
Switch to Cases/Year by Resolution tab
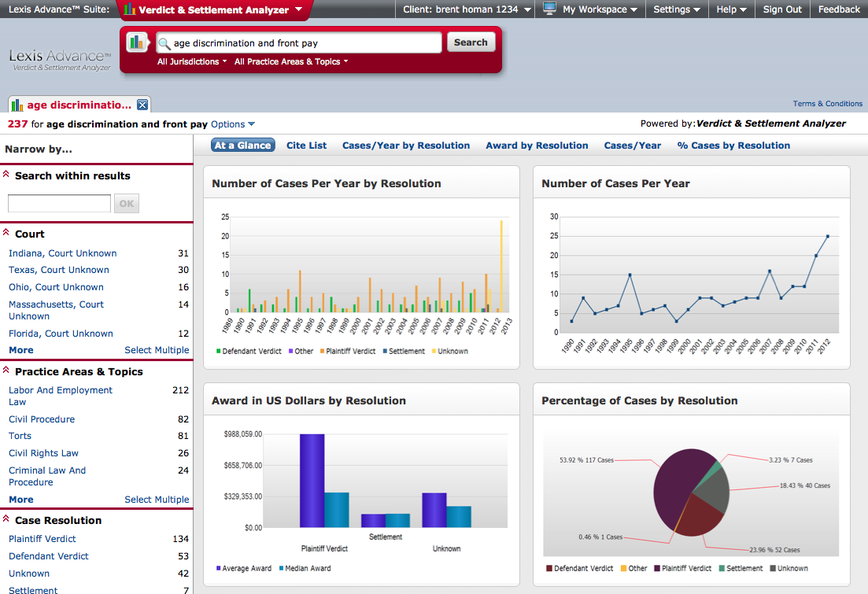(406, 145)
